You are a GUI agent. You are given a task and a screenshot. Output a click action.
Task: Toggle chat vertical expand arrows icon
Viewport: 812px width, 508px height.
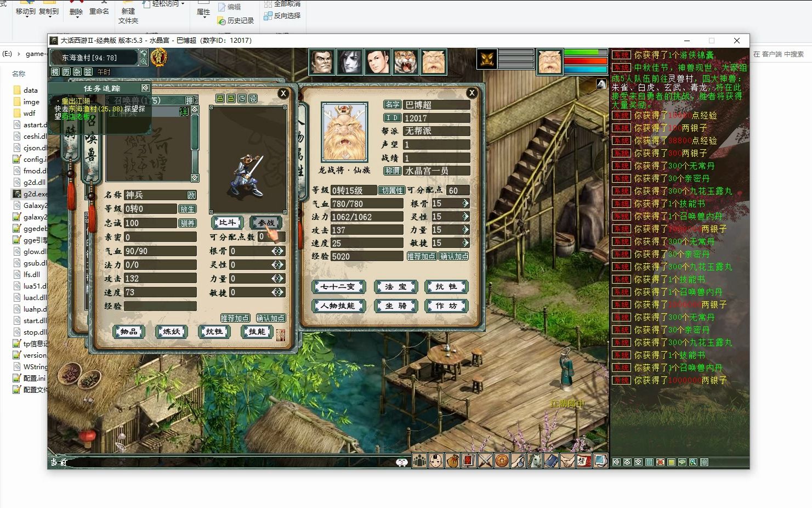[x=704, y=462]
